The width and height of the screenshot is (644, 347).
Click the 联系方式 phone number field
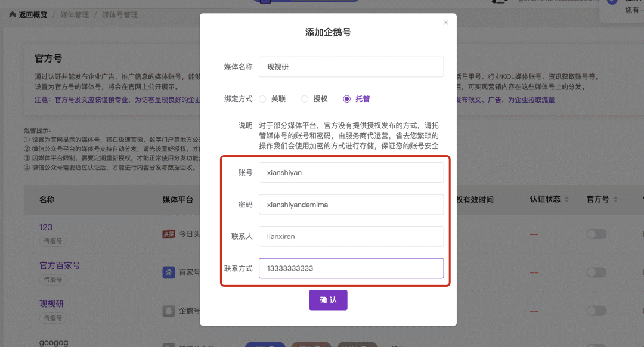pos(351,268)
